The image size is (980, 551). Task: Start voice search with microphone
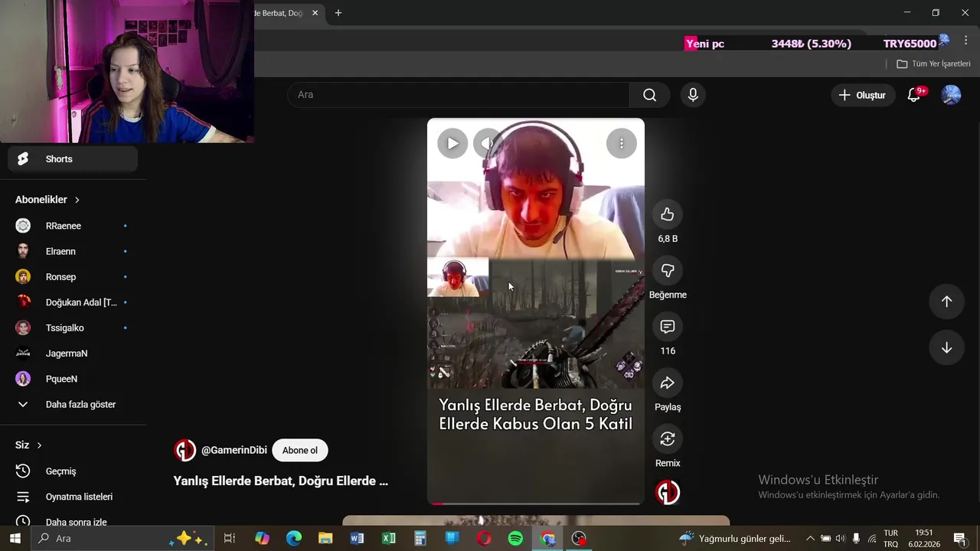tap(693, 95)
